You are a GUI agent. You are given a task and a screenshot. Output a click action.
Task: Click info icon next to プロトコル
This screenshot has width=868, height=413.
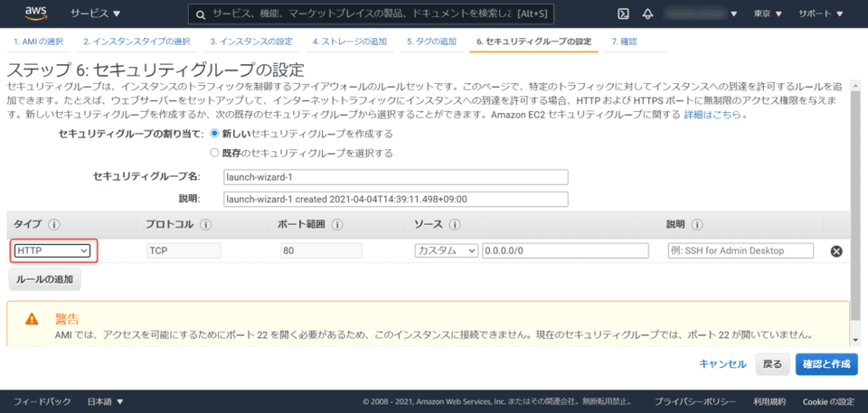point(206,224)
